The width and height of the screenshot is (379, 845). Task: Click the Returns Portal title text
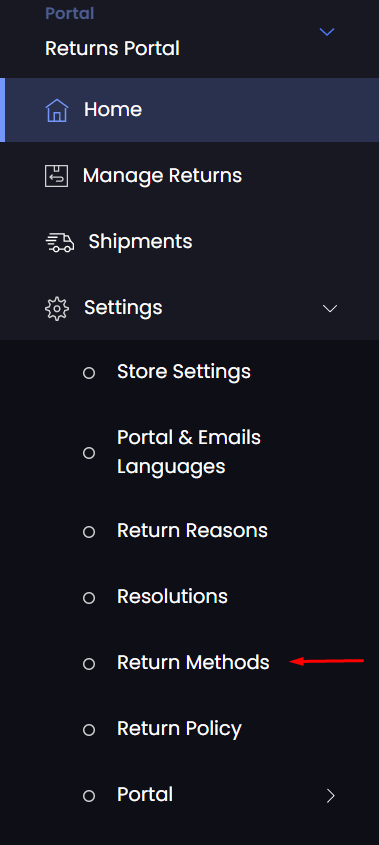click(x=112, y=49)
